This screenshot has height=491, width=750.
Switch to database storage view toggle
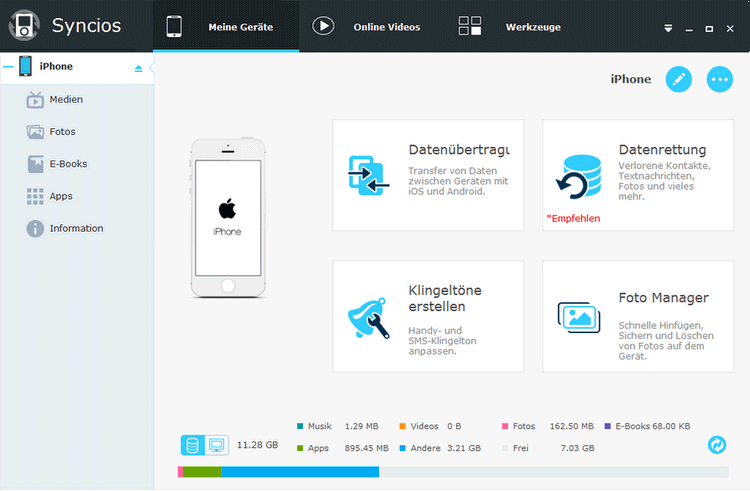(192, 445)
